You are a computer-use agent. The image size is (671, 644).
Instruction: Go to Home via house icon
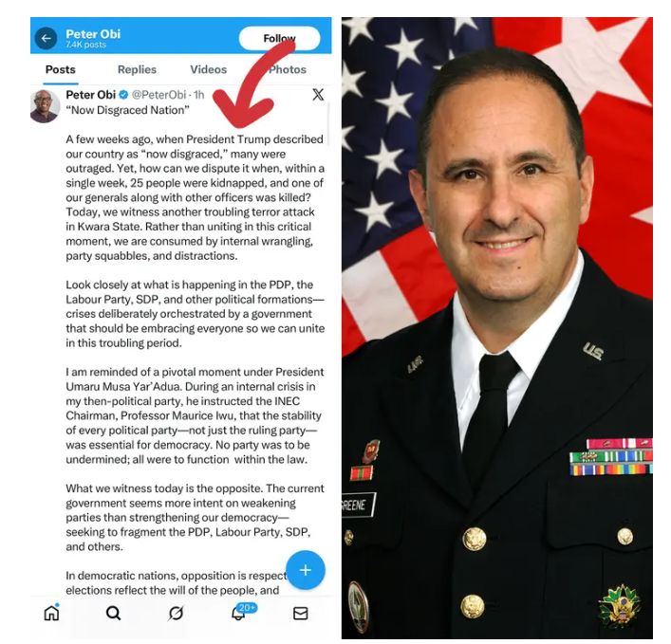[x=51, y=613]
